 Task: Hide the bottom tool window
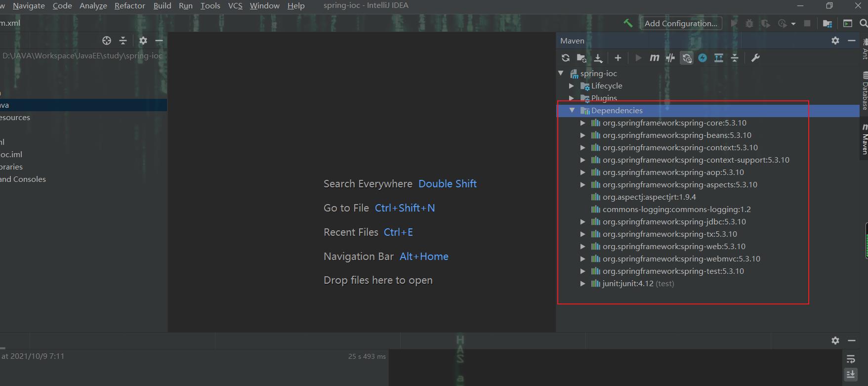tap(852, 341)
